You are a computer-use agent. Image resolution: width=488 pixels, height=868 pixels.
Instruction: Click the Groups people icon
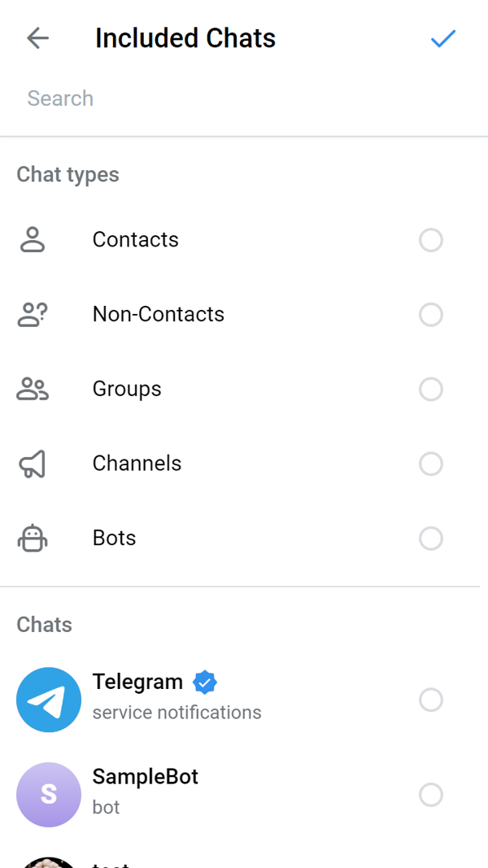33,389
